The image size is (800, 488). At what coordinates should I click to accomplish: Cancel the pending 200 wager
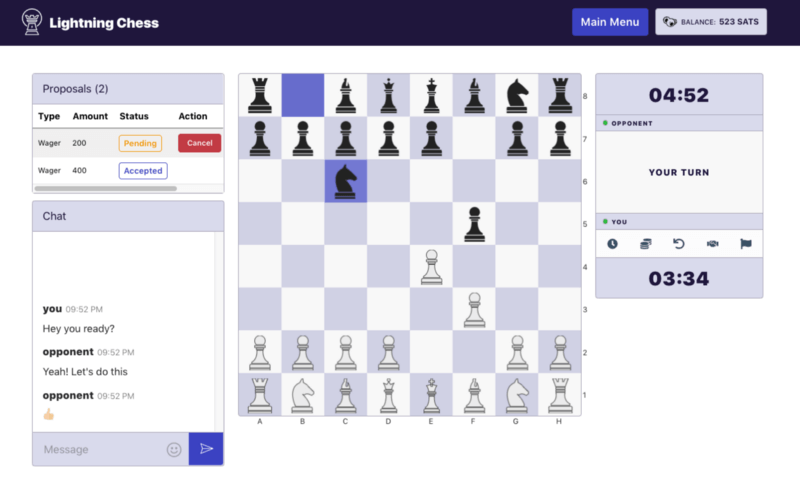coord(199,143)
